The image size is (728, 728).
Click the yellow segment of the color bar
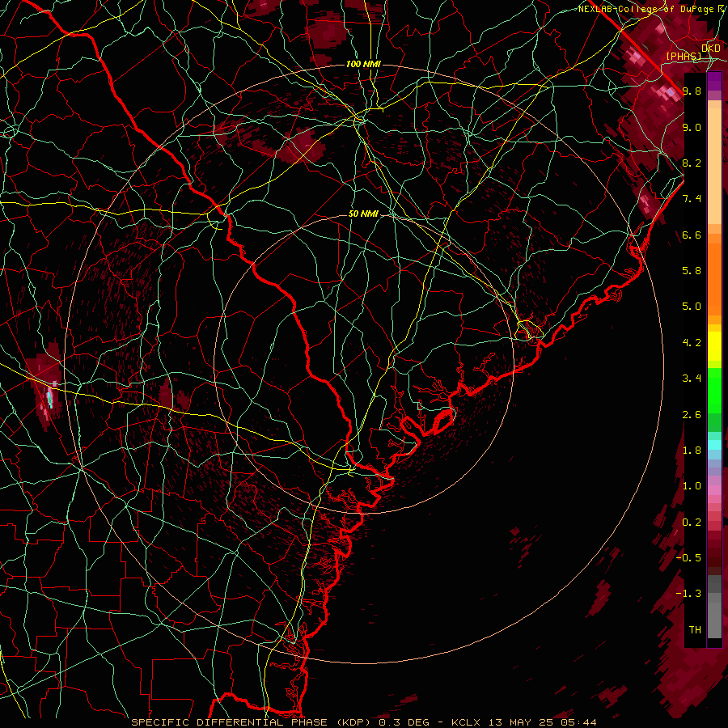[714, 346]
